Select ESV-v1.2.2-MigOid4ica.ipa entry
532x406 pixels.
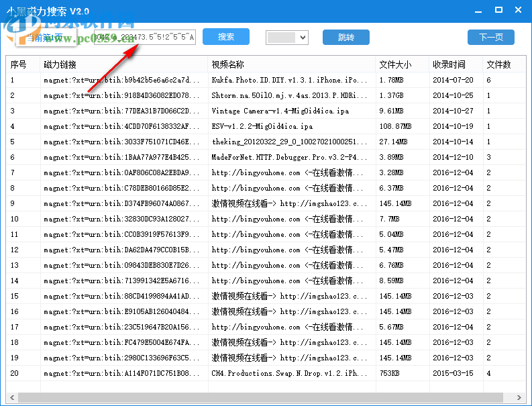click(x=262, y=126)
